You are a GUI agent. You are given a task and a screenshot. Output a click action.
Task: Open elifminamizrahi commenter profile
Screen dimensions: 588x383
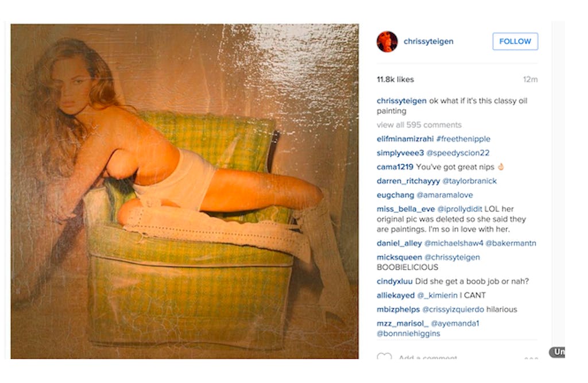tap(405, 139)
